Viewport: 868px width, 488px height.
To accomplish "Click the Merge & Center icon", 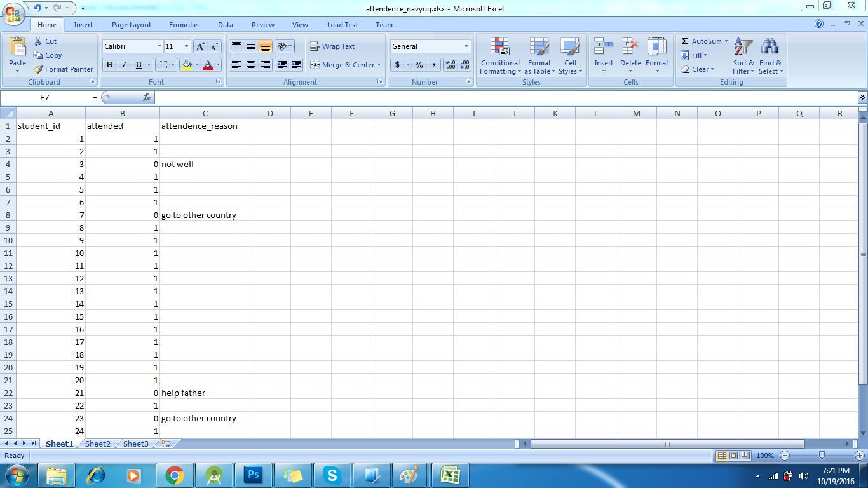I will pos(315,65).
